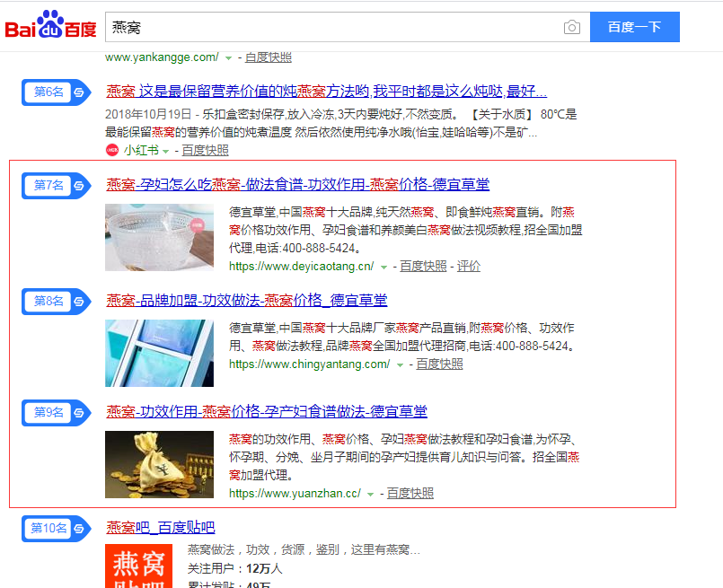Viewport: 723px width, 588px height.
Task: Open 百度快照 for the 小红书 result
Action: pos(205,150)
